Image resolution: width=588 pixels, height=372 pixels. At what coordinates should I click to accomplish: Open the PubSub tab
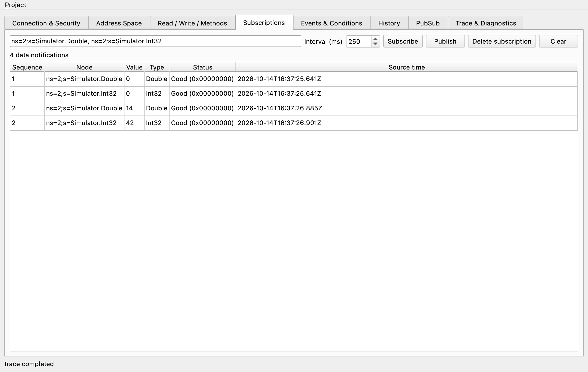(x=428, y=23)
